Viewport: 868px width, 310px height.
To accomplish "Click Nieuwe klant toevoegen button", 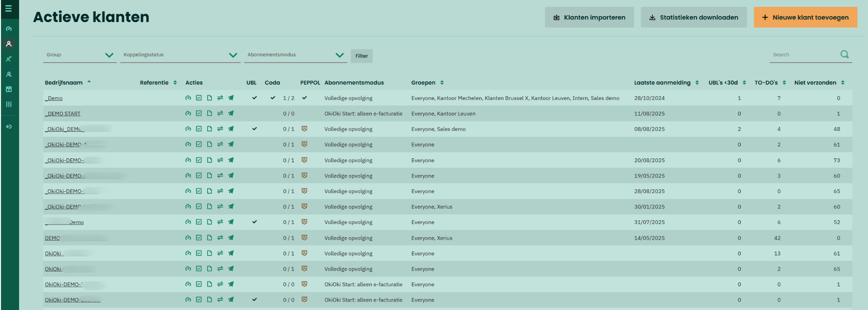I will pos(805,17).
